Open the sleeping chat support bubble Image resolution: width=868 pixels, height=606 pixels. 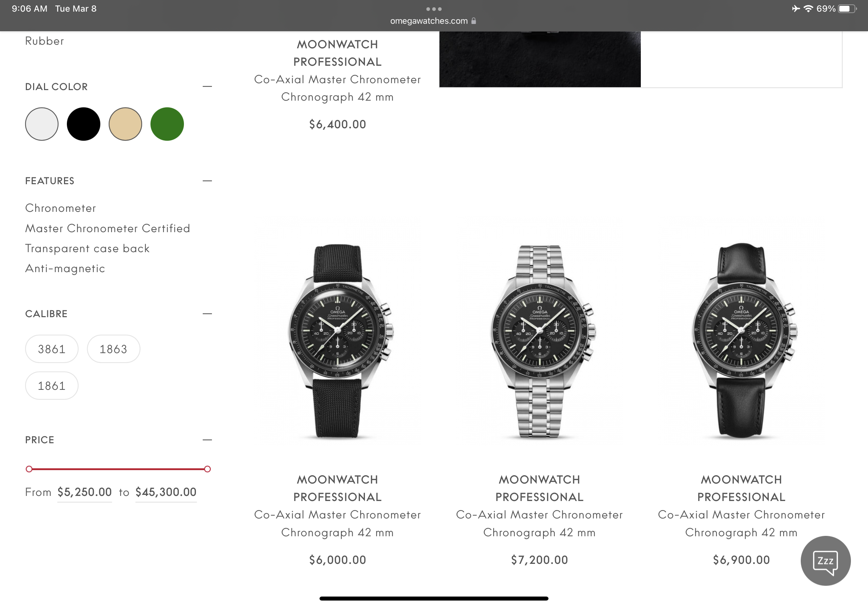(825, 561)
